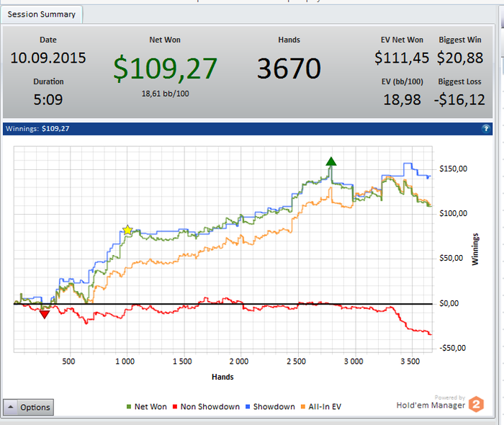Click the Hands x-axis title
Image resolution: width=504 pixels, height=425 pixels.
[x=222, y=377]
